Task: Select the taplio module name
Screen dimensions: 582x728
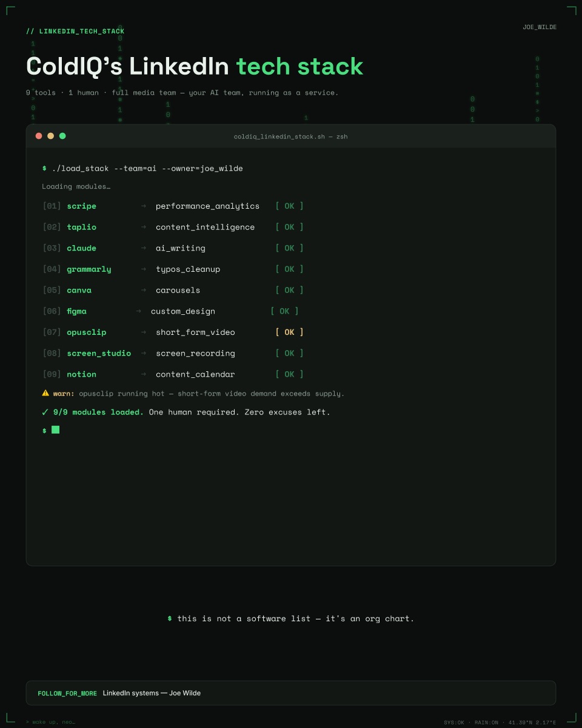Action: click(x=82, y=227)
